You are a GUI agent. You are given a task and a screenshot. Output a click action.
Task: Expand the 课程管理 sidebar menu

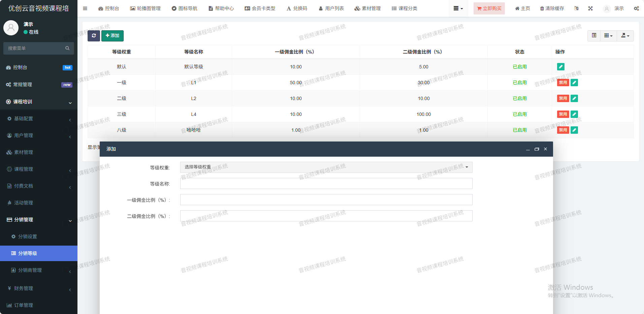[24, 169]
